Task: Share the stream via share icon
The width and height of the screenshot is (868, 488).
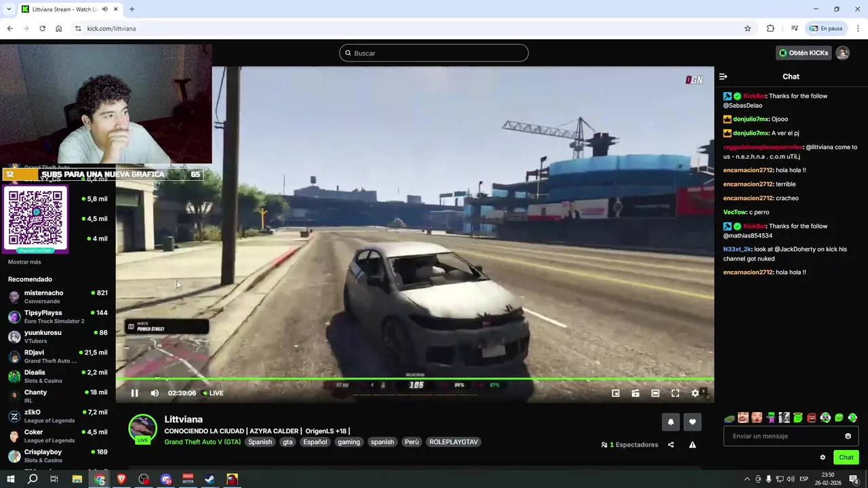Action: [671, 445]
